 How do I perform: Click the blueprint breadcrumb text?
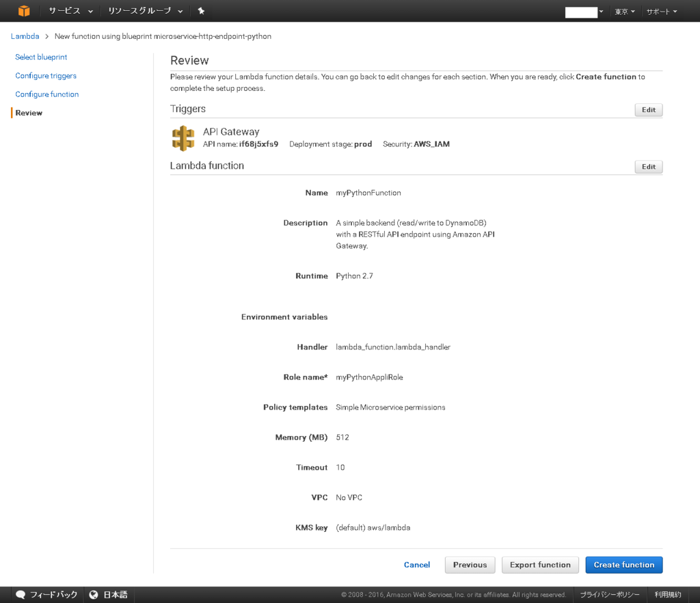pos(163,36)
